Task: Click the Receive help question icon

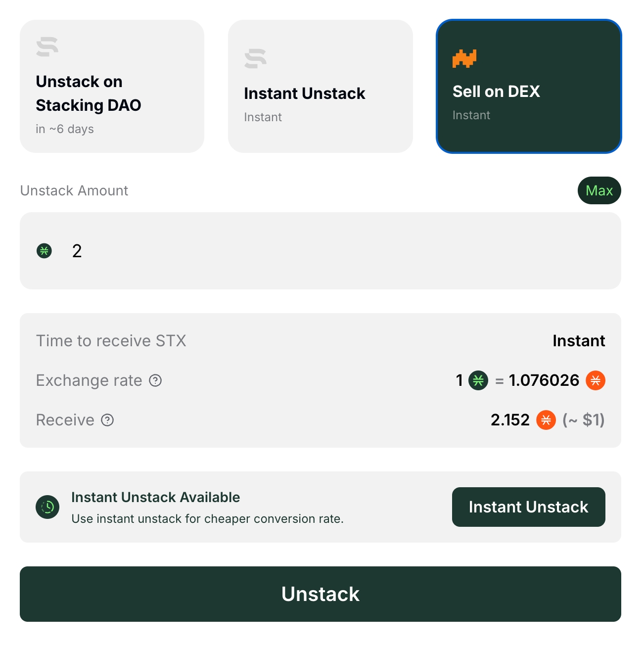Action: tap(107, 420)
